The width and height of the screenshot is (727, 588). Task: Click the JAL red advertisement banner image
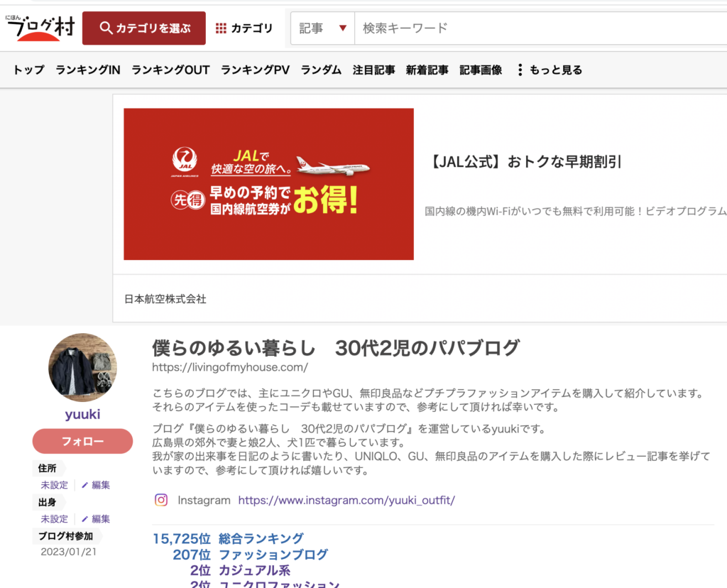pos(268,184)
